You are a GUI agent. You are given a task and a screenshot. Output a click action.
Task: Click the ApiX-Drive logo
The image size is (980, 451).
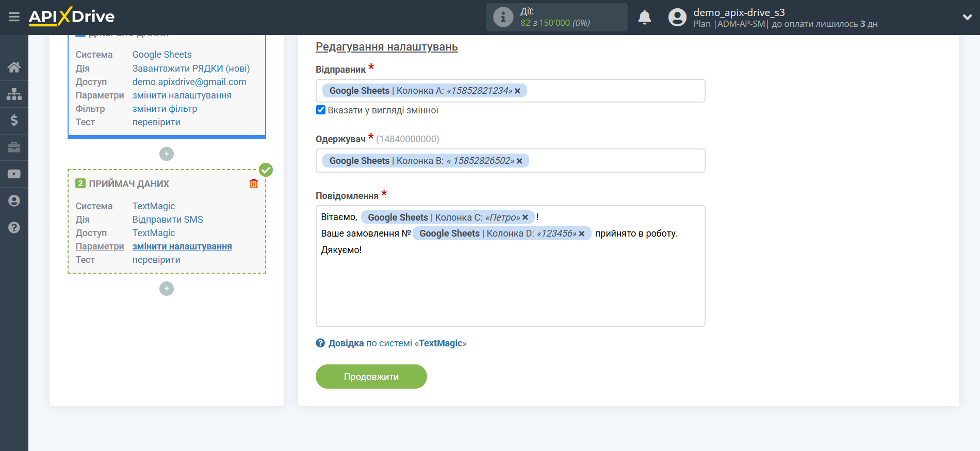(72, 16)
